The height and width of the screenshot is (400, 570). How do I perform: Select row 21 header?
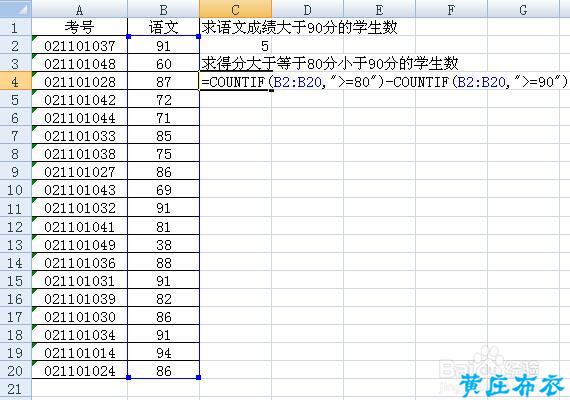tap(15, 389)
